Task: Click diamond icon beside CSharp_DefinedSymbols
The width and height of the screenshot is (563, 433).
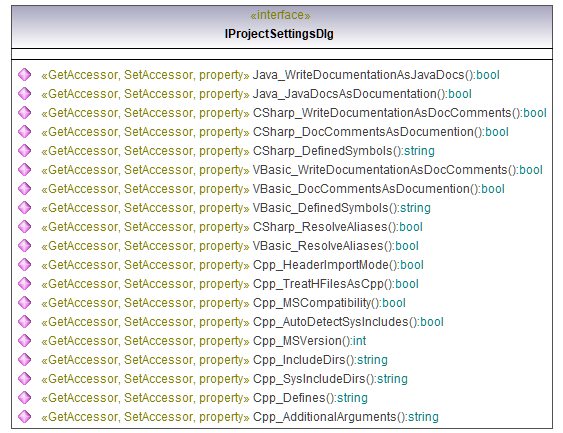Action: pyautogui.click(x=25, y=151)
